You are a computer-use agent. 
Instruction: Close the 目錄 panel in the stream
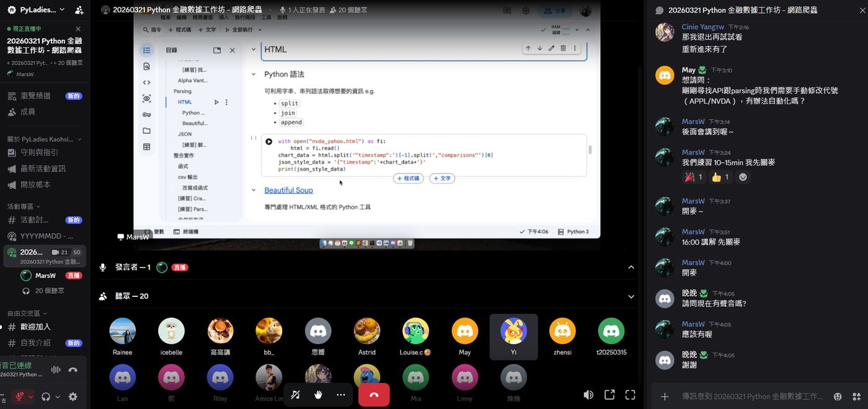[x=232, y=50]
